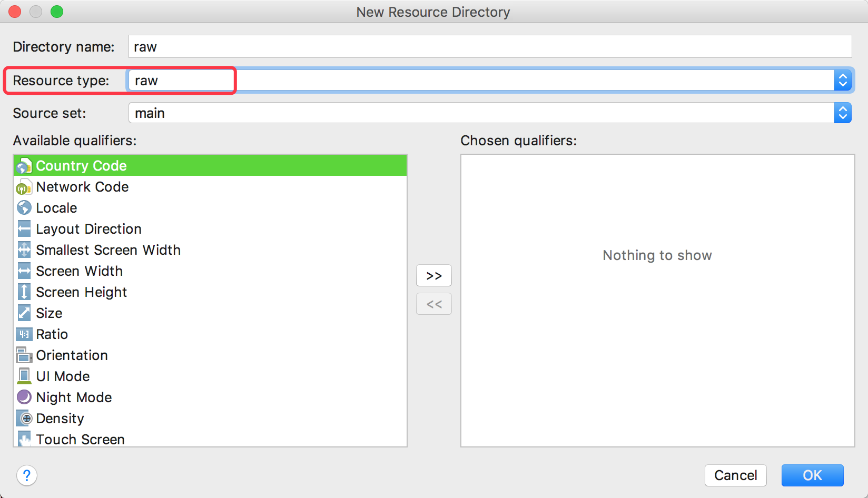Click the Density qualifier icon
Viewport: 868px width, 498px height.
24,419
